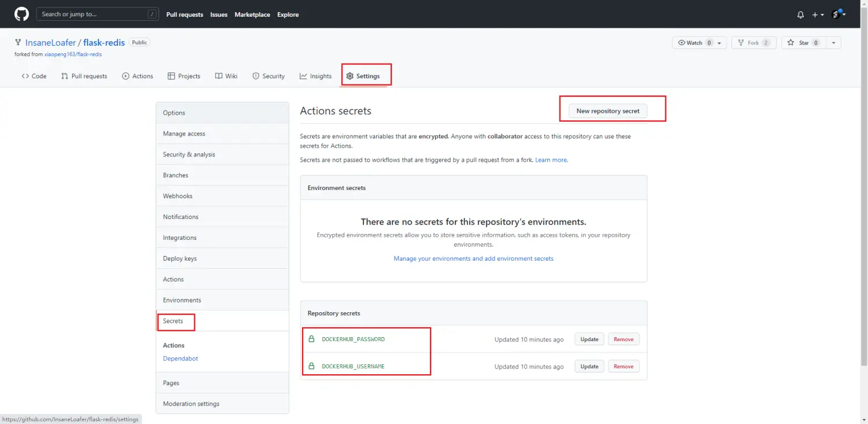868x424 pixels.
Task: Open the InsaneLoafer owner link
Action: [x=51, y=43]
